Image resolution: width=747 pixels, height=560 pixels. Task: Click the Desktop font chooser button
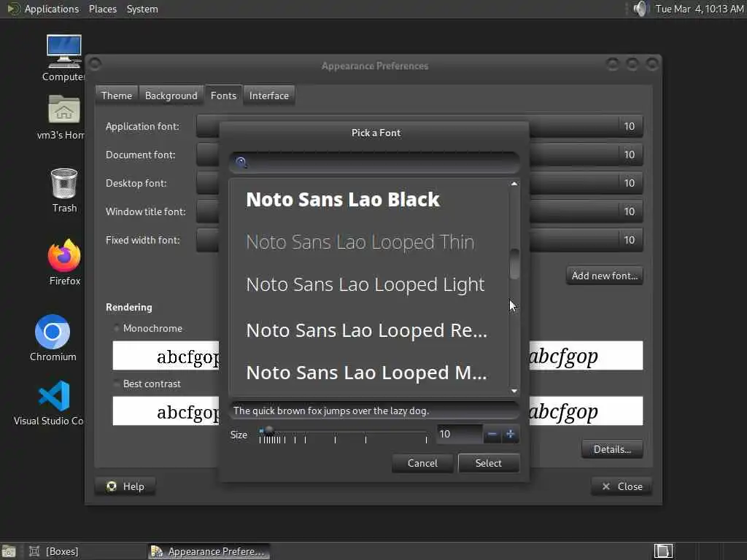pos(419,183)
